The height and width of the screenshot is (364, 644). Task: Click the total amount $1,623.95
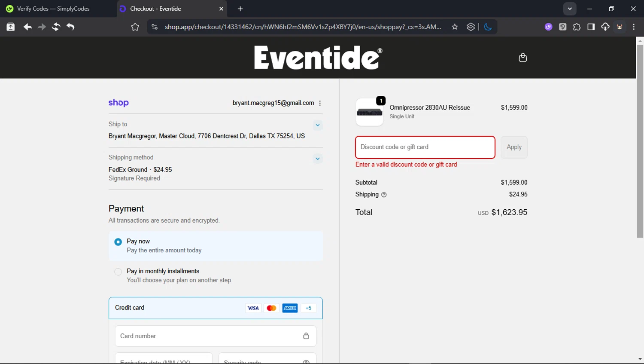click(x=509, y=212)
